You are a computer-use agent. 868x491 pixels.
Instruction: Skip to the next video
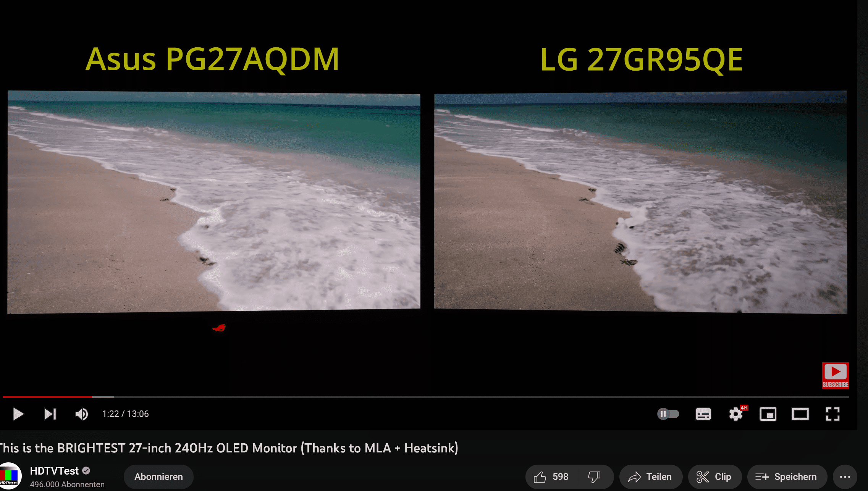pyautogui.click(x=50, y=414)
